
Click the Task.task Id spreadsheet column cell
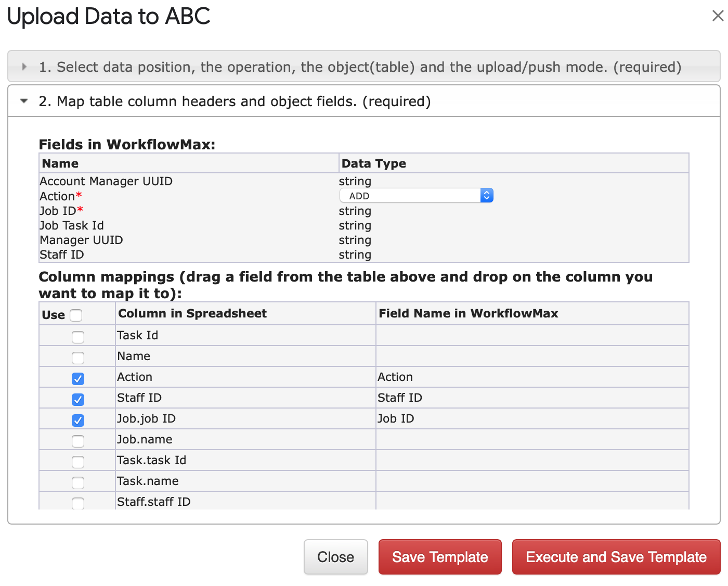[x=245, y=460]
